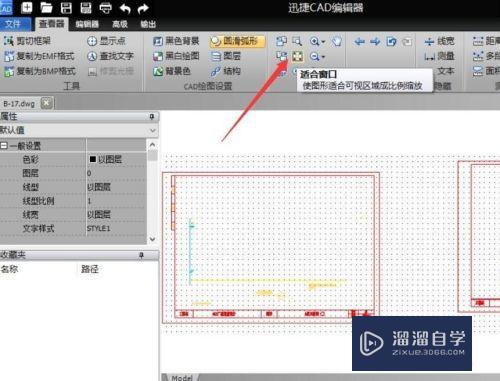
Task: Click the Zoom In magnifier icon
Action: tap(314, 41)
